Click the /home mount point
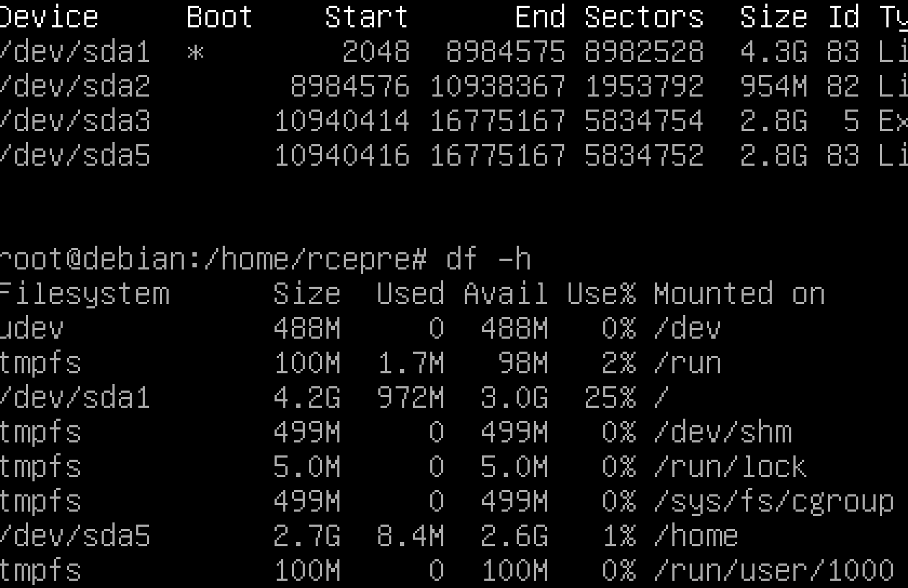Screen dimensions: 908x588 [695, 536]
